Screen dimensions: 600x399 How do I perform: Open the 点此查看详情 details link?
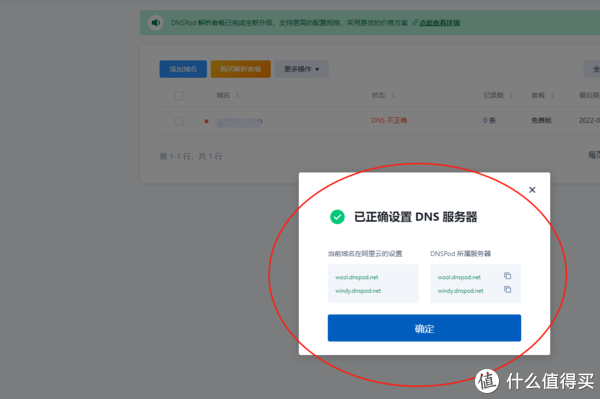click(x=439, y=23)
